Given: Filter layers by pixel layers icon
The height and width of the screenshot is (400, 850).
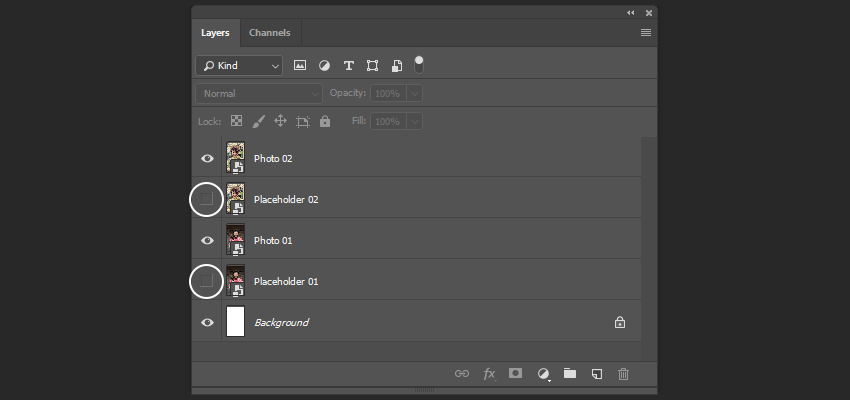Looking at the screenshot, I should click(300, 66).
